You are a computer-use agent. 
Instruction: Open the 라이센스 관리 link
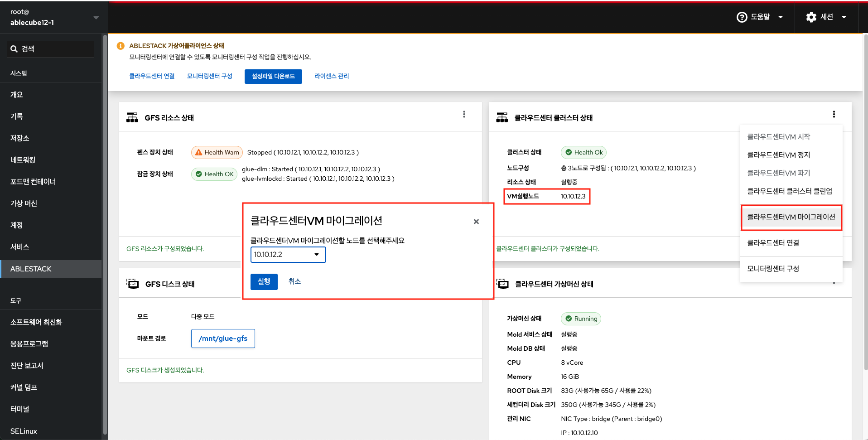tap(332, 76)
